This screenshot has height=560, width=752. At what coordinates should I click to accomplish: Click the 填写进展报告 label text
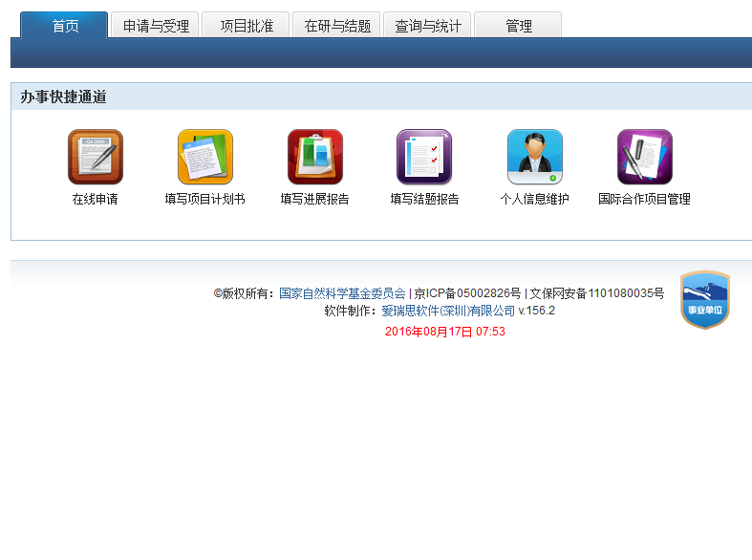(x=314, y=199)
